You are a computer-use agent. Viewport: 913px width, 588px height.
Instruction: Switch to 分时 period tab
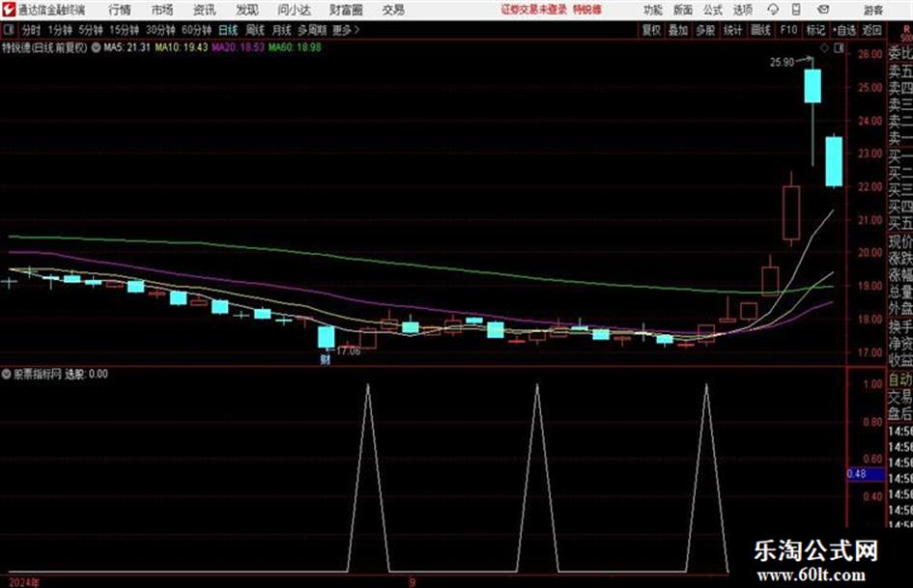coord(31,30)
